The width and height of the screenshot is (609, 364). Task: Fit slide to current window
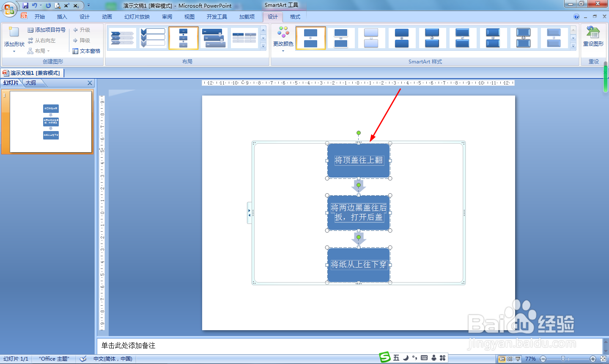(x=603, y=359)
